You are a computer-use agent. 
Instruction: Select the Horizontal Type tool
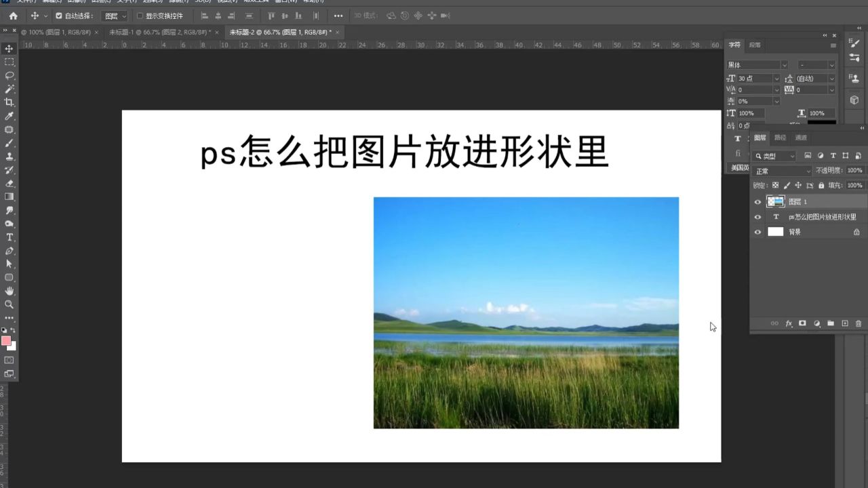pos(8,237)
